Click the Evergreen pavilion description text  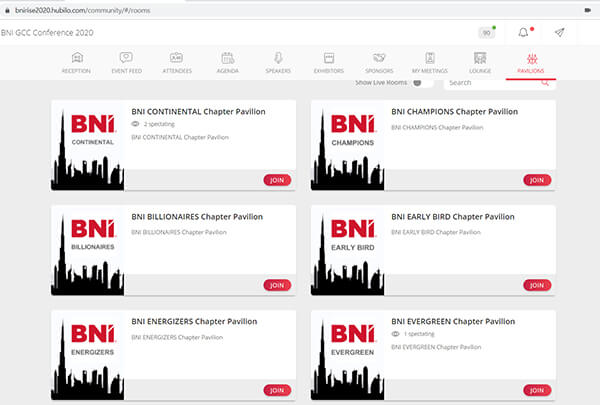point(436,347)
